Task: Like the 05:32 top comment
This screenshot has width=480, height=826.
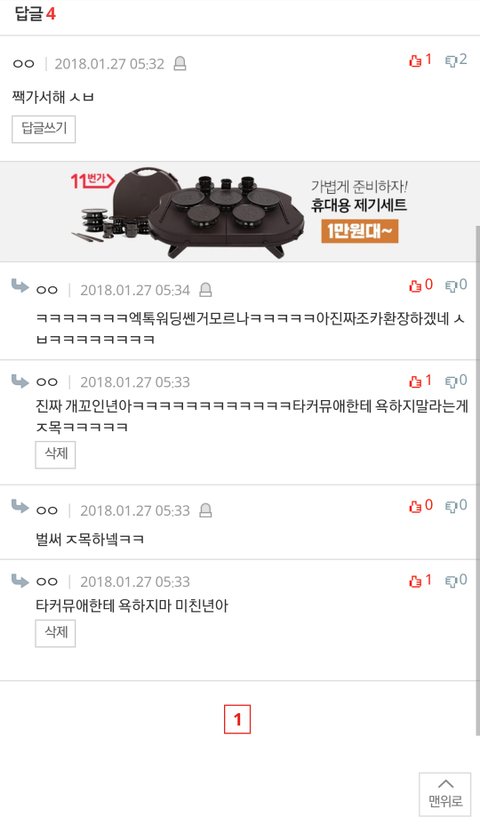Action: [420, 60]
